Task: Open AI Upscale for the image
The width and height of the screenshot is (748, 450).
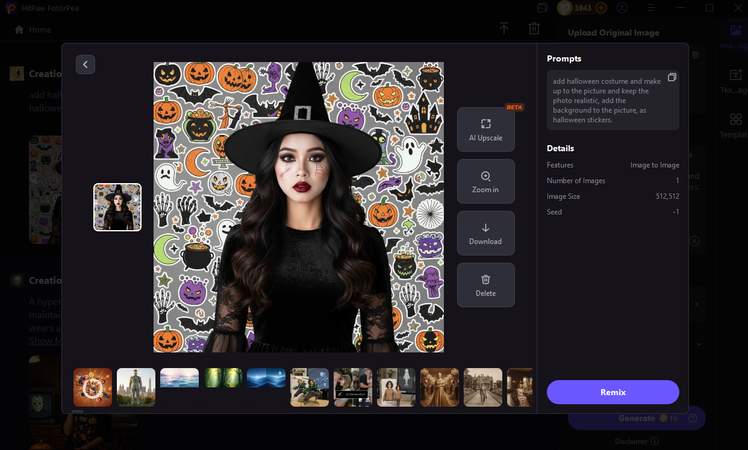Action: point(486,130)
